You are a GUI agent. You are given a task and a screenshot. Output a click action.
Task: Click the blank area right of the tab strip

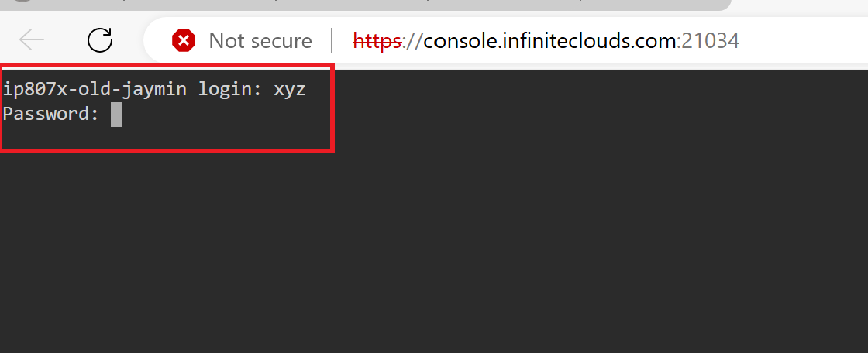798,6
